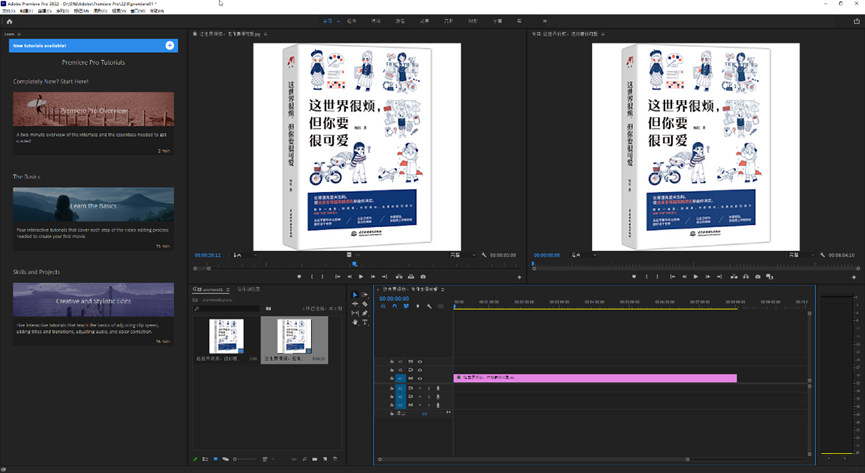This screenshot has height=473, width=865.
Task: Click Mark In in Source monitor
Action: [312, 277]
